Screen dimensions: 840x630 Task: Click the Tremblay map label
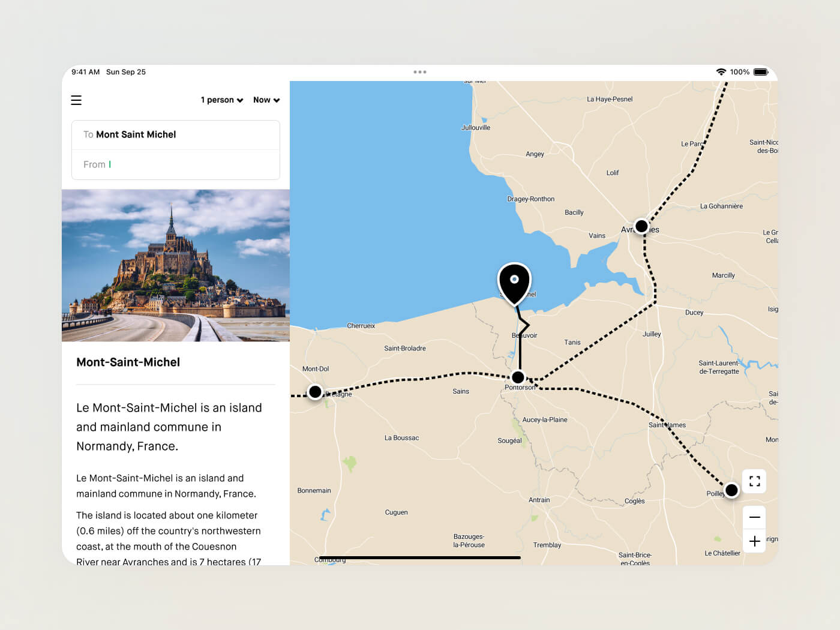coord(547,545)
